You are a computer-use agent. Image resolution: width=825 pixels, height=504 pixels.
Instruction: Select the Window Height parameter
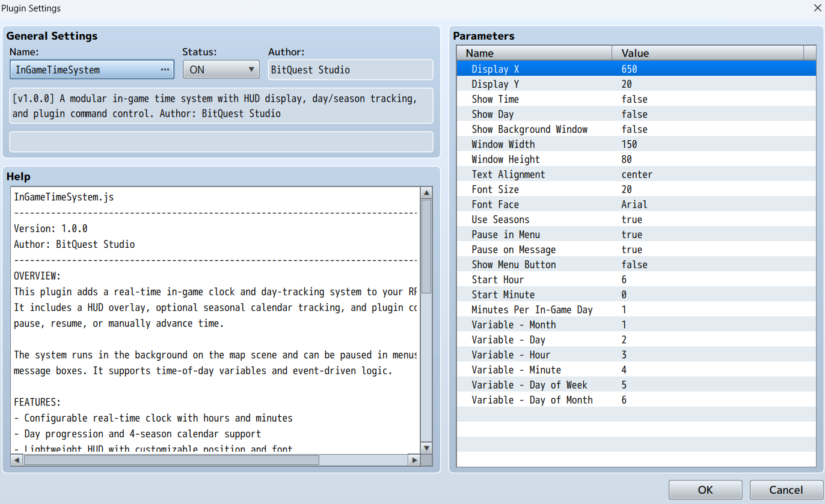636,159
